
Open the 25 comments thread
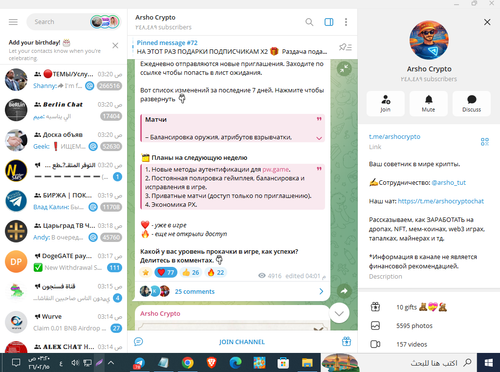(x=195, y=291)
